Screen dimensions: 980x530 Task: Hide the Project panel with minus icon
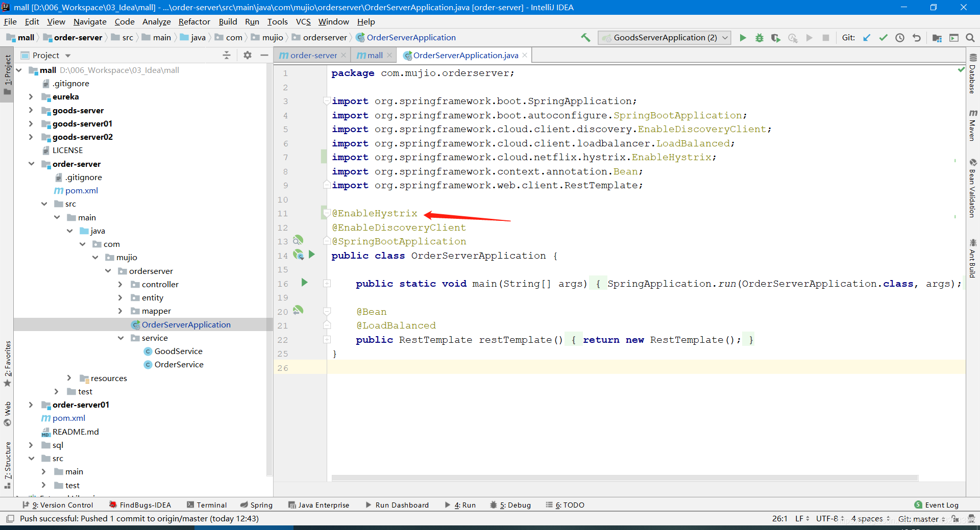[264, 55]
